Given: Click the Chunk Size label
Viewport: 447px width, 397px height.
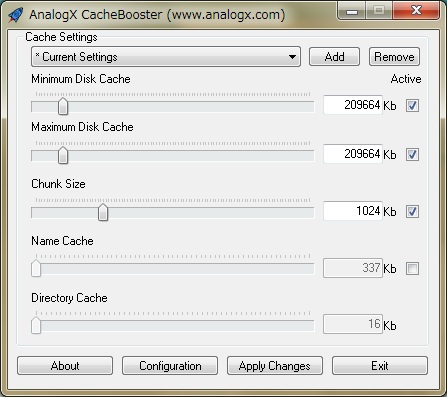Looking at the screenshot, I should click(x=58, y=184).
